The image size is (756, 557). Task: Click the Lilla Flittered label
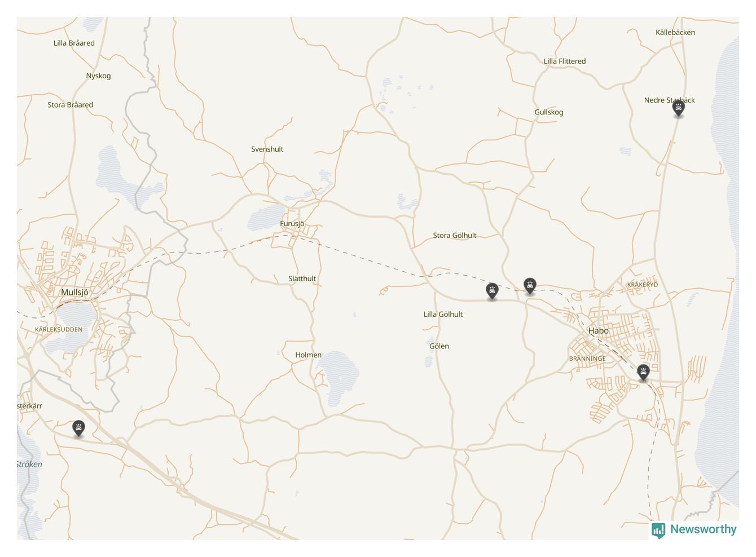click(x=565, y=61)
